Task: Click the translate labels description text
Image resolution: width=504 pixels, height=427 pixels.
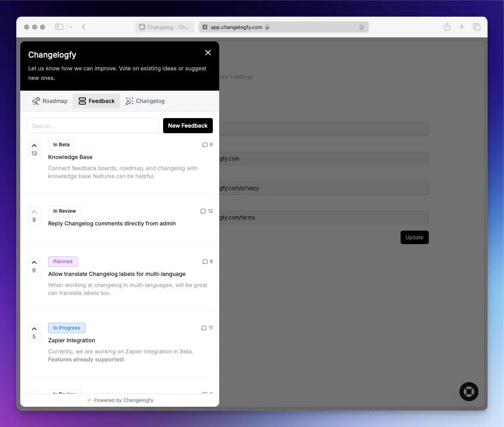Action: click(x=128, y=289)
